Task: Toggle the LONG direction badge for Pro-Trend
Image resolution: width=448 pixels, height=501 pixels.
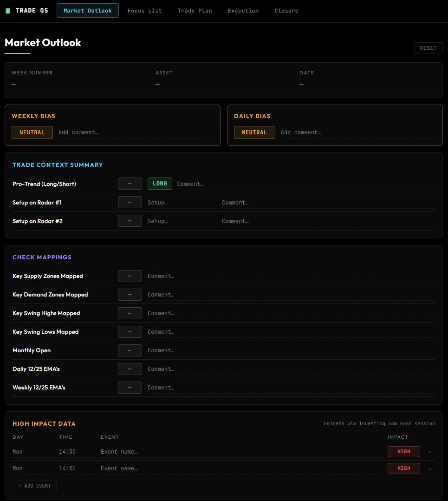Action: [160, 184]
